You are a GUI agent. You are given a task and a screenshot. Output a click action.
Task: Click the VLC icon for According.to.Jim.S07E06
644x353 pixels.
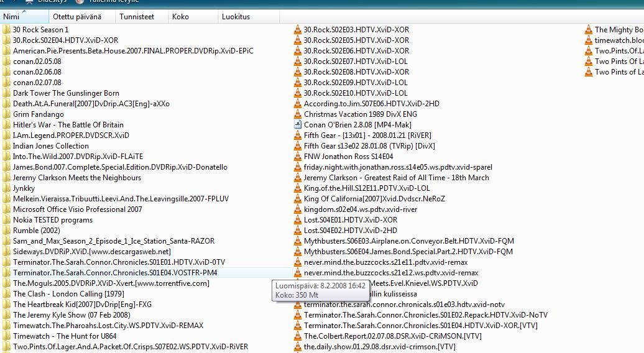(x=298, y=103)
